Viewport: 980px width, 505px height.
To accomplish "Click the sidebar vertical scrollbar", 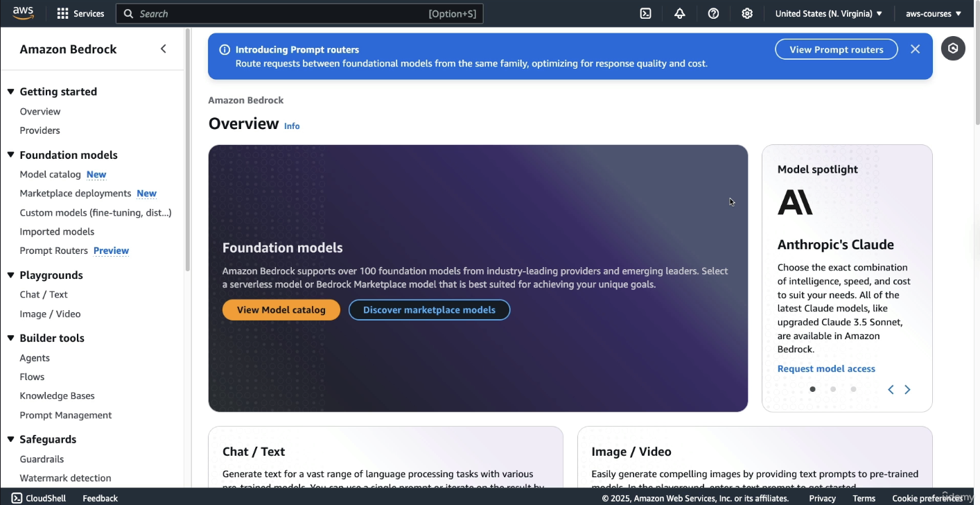I will pyautogui.click(x=187, y=149).
